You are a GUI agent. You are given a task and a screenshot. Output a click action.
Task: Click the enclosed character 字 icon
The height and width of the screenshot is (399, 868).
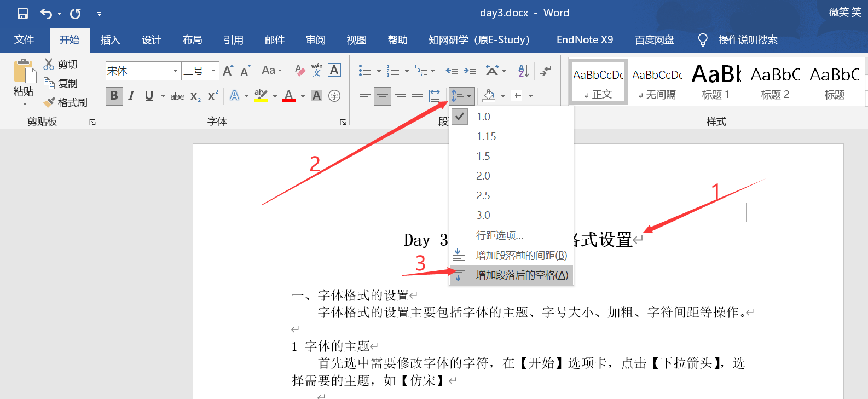click(x=334, y=96)
